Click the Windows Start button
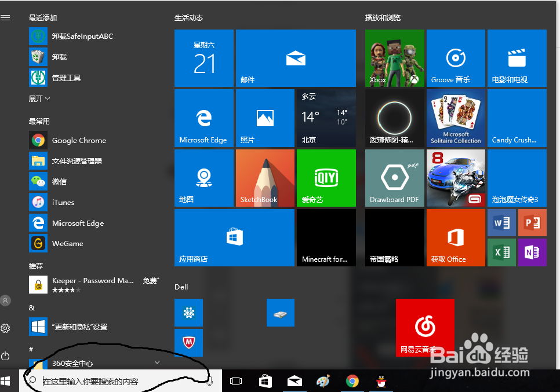 [x=5, y=381]
